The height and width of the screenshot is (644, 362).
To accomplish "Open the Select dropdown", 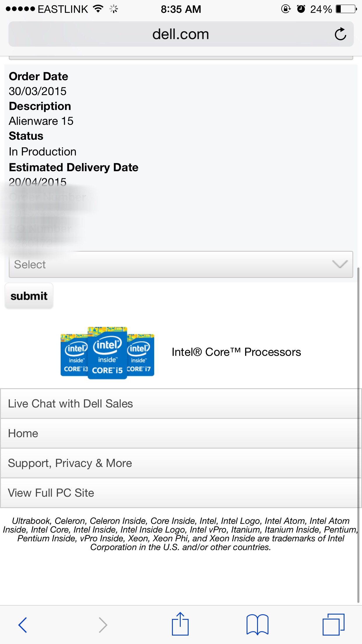I will click(x=181, y=264).
